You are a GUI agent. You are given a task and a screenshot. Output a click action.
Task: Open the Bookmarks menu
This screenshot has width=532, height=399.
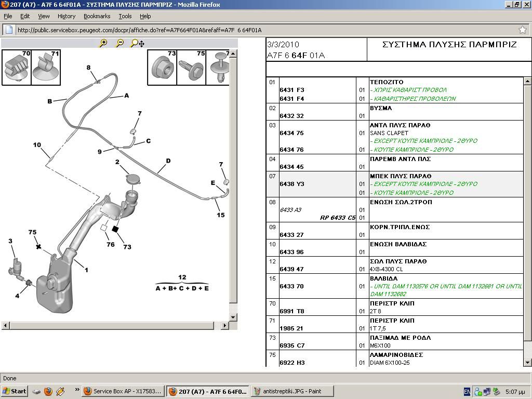tap(97, 16)
